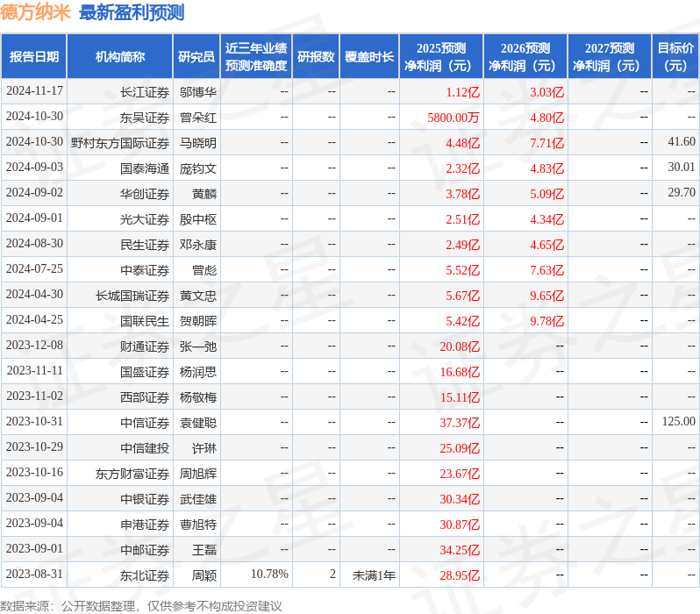The height and width of the screenshot is (614, 700).
Task: Select 37.37亿 forecast value
Action: click(460, 424)
